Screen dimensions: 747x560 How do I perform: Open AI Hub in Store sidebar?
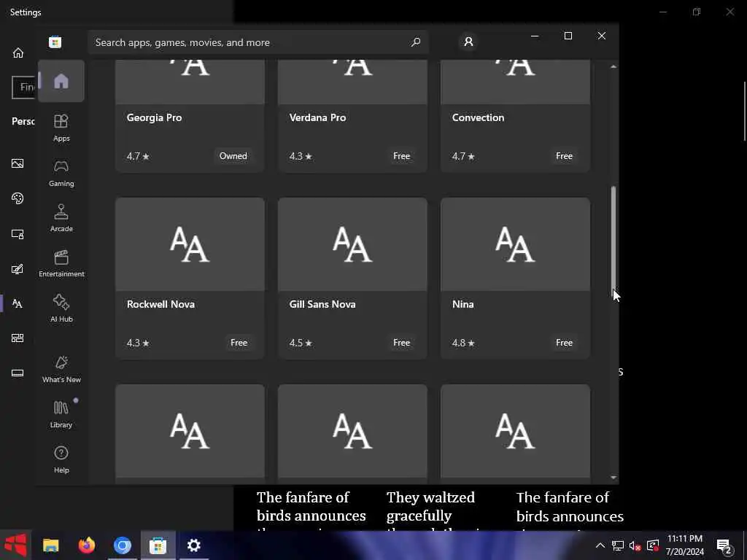tap(61, 309)
